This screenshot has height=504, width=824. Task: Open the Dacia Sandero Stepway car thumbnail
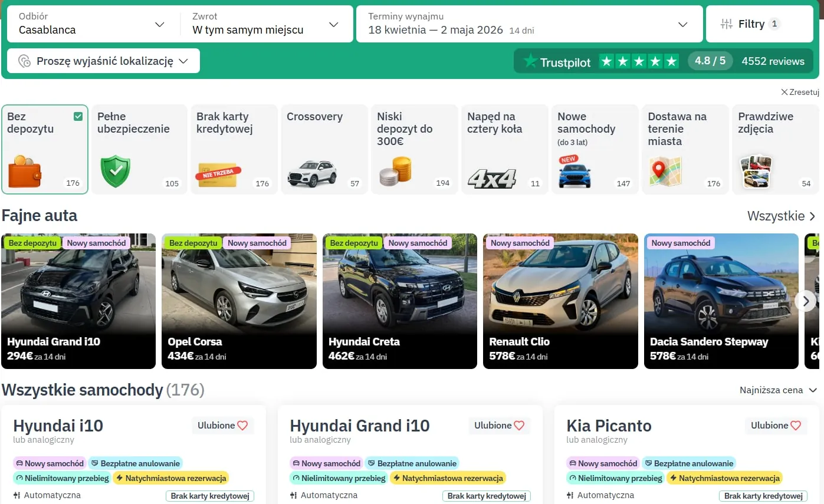point(721,301)
